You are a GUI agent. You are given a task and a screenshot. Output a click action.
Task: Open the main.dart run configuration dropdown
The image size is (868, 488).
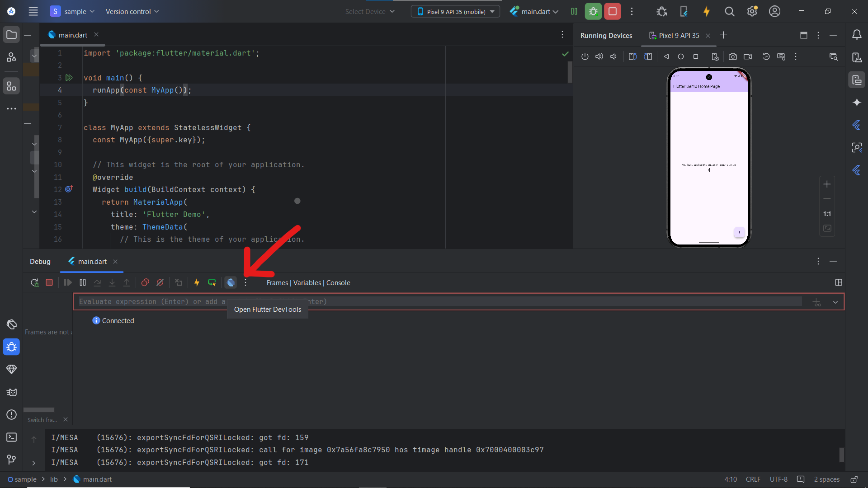click(535, 12)
